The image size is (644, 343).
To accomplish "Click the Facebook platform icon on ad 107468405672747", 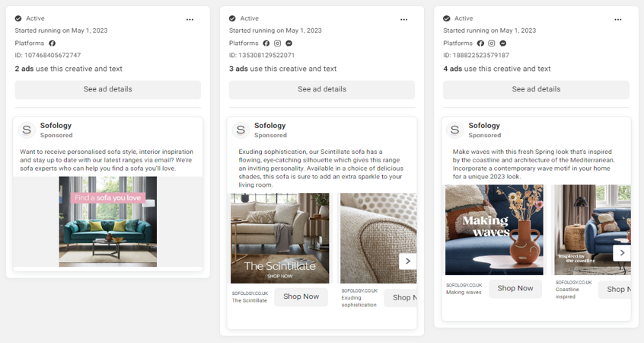I will click(x=53, y=43).
